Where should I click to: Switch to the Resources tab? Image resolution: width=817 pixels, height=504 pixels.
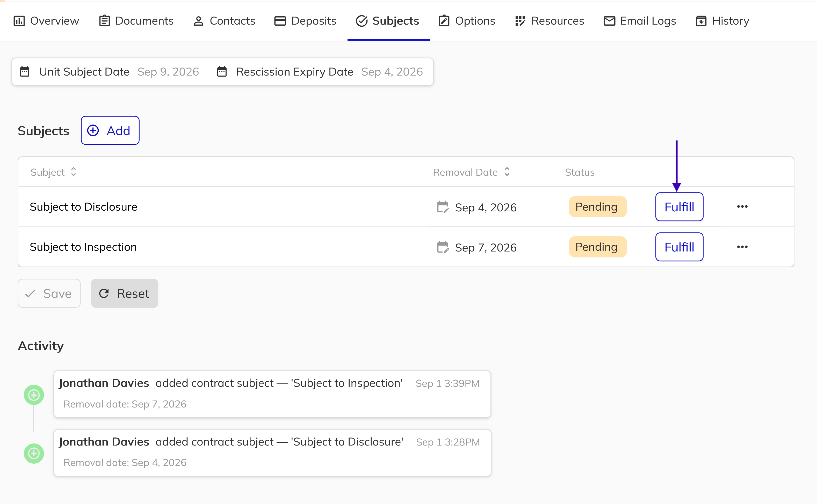click(550, 21)
